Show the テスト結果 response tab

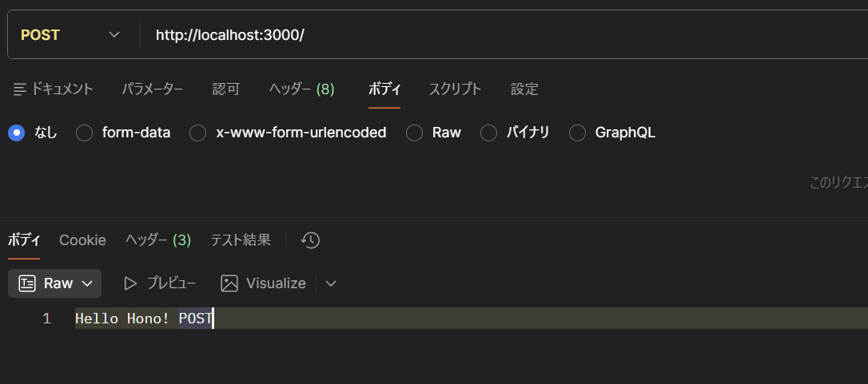pyautogui.click(x=241, y=240)
